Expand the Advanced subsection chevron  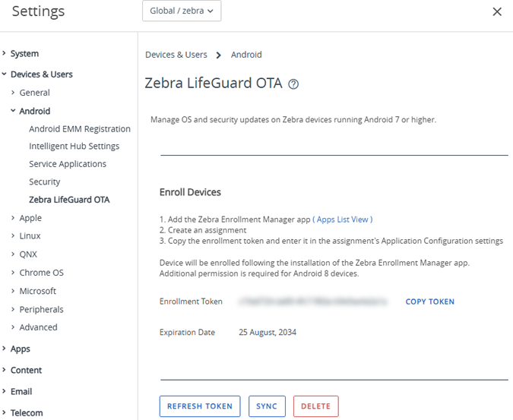(13, 327)
